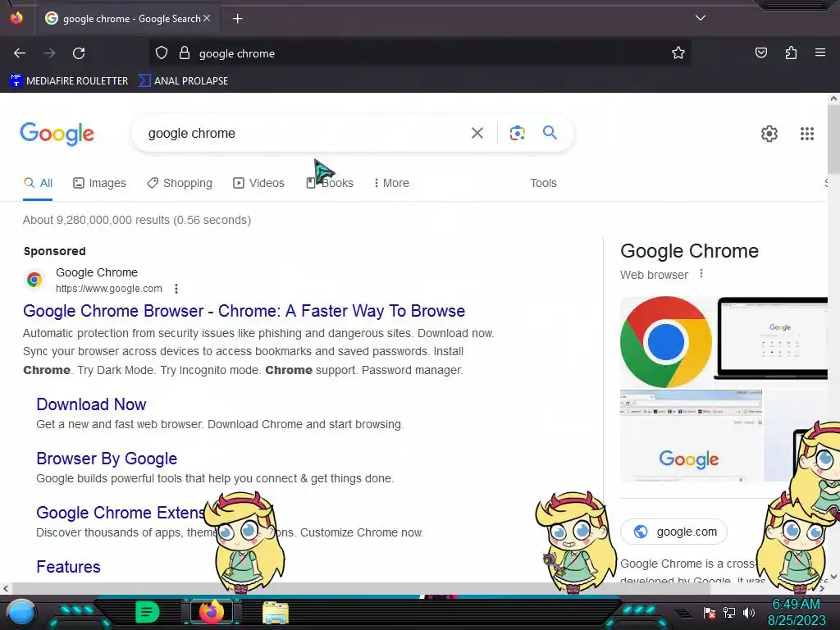Viewport: 840px width, 630px height.
Task: Click the https://www.google.com ad URL
Action: pyautogui.click(x=109, y=289)
